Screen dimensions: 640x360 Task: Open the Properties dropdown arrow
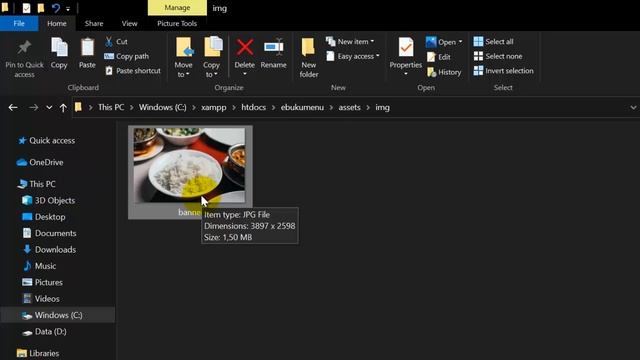[x=406, y=74]
